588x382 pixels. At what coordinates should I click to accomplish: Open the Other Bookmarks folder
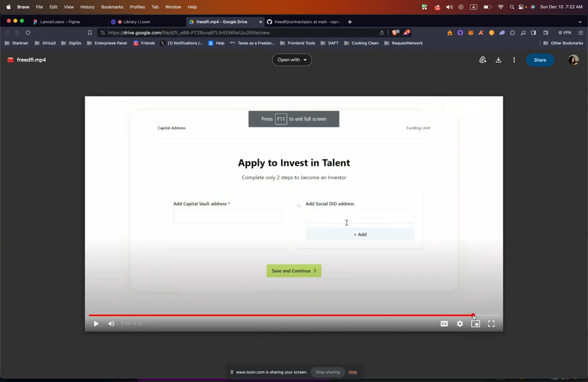coord(563,43)
